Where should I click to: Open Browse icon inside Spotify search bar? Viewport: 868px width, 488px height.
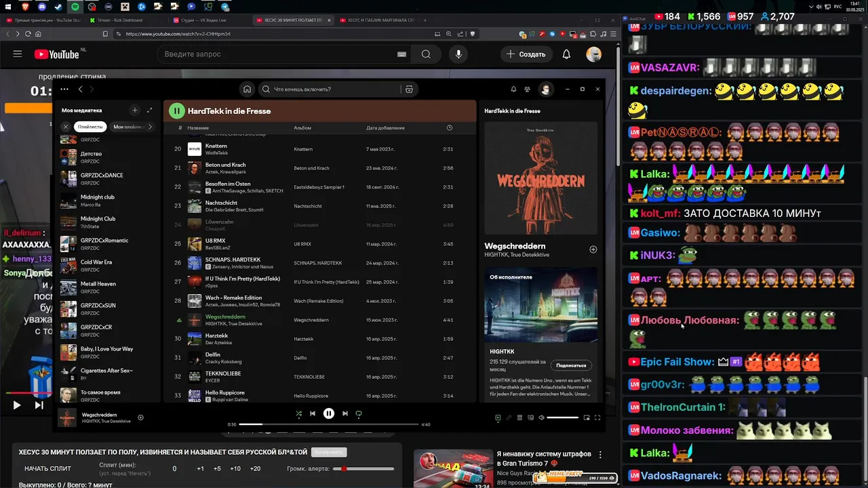(409, 89)
